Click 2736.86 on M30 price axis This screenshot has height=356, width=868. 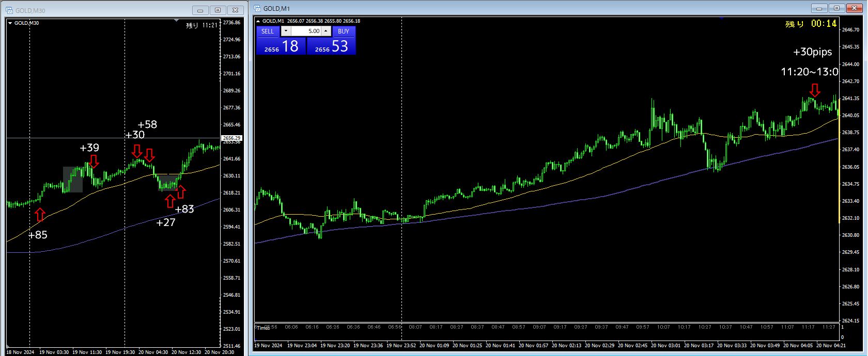coord(231,23)
